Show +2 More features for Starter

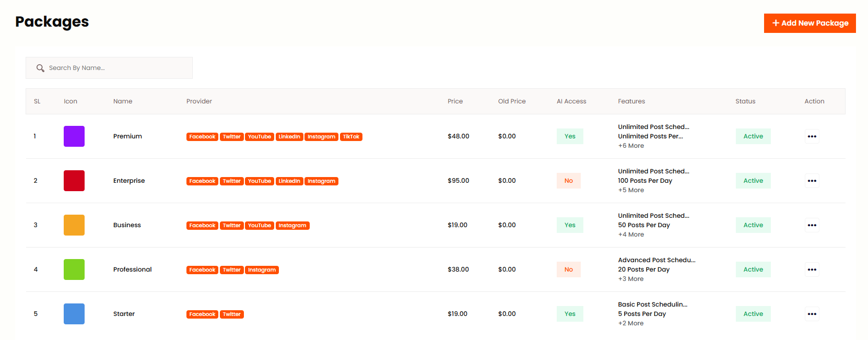pos(631,323)
